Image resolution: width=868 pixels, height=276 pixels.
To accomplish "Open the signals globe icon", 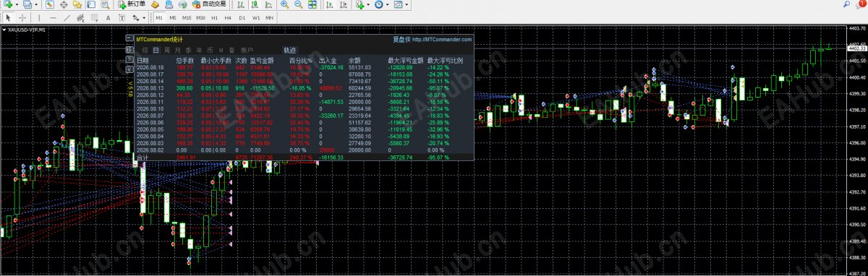I will pos(182,5).
